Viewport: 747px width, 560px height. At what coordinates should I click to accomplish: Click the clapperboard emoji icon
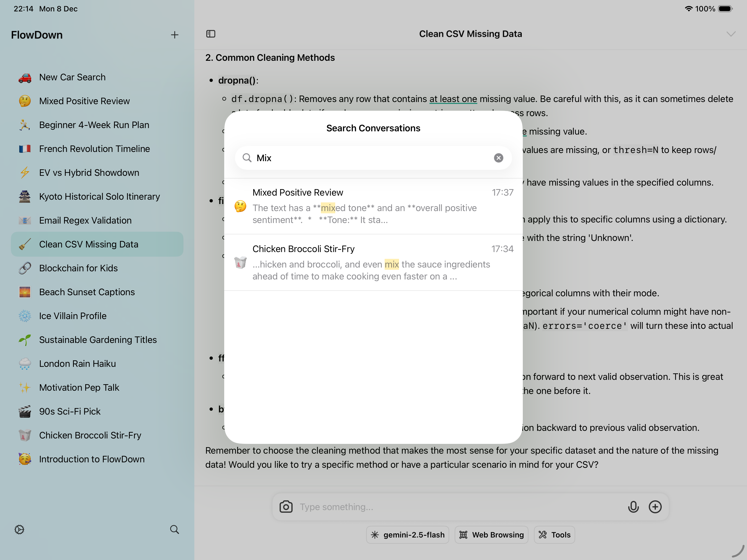coord(25,412)
